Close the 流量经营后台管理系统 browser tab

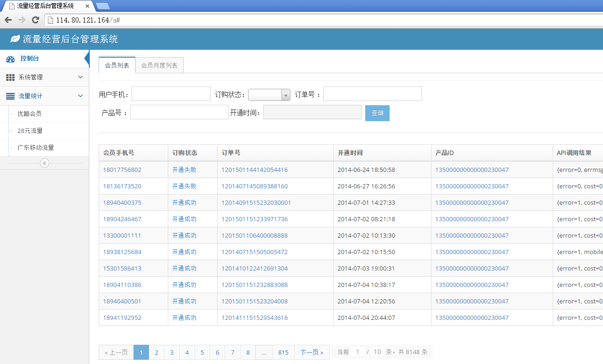pos(87,6)
